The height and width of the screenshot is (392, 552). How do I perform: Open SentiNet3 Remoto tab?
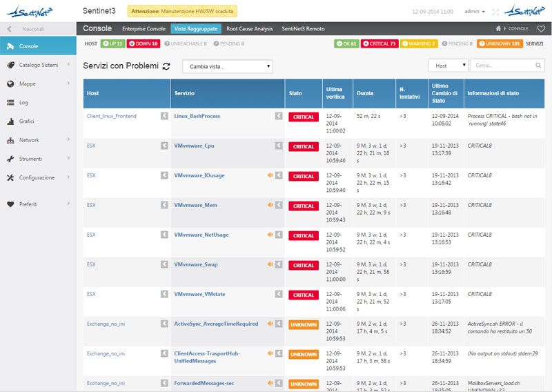(x=303, y=29)
